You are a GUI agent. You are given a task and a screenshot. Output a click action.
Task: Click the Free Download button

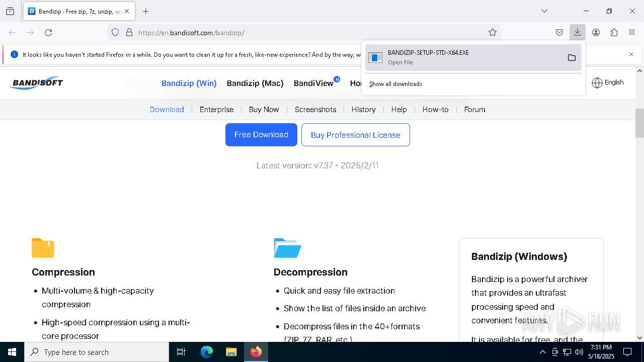pos(261,135)
